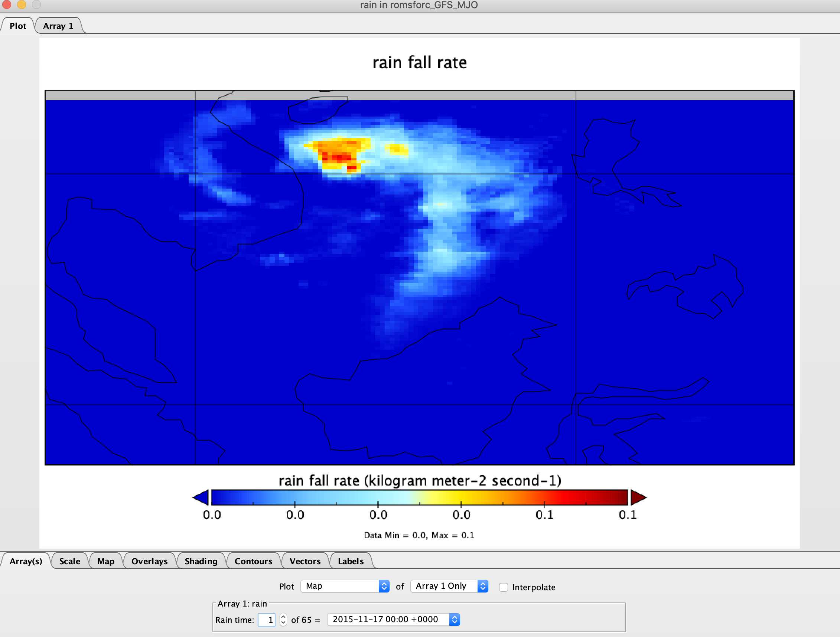The width and height of the screenshot is (840, 637).
Task: Click the red close window button
Action: click(x=6, y=4)
